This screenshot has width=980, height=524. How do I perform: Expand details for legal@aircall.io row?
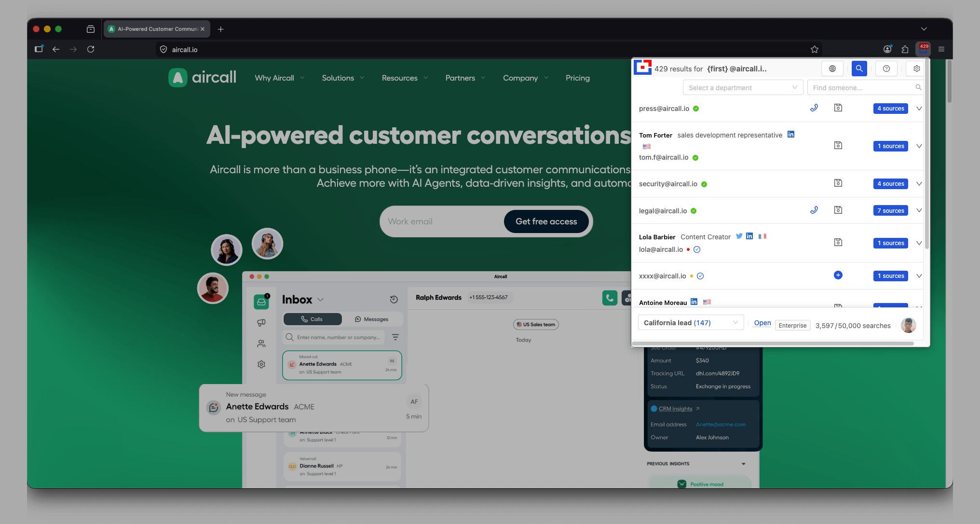(919, 210)
